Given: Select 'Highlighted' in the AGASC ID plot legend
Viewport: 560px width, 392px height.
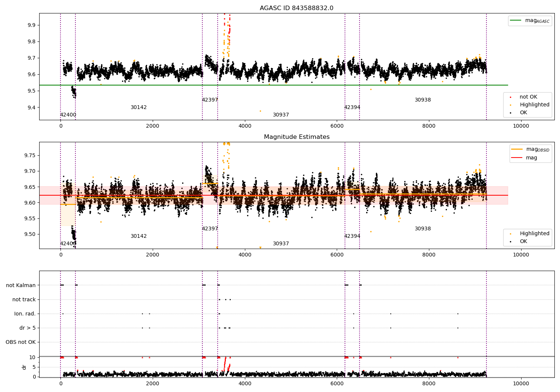Looking at the screenshot, I should (x=534, y=105).
